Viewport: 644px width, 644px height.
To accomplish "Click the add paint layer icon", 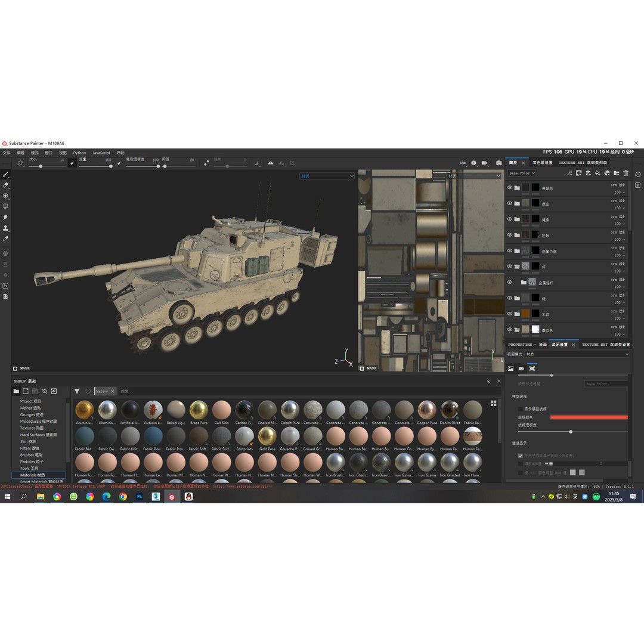I will [x=588, y=174].
